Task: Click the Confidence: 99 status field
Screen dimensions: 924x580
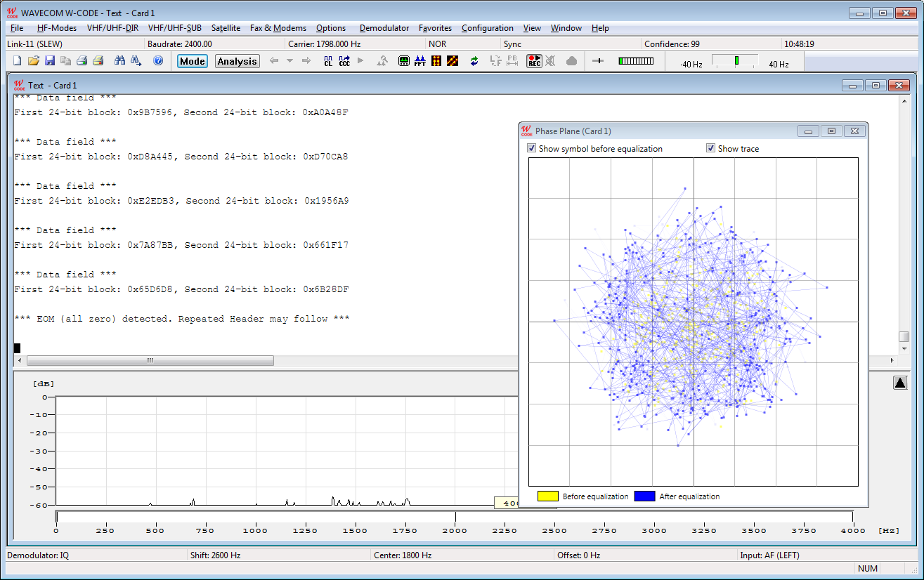Action: pos(710,44)
